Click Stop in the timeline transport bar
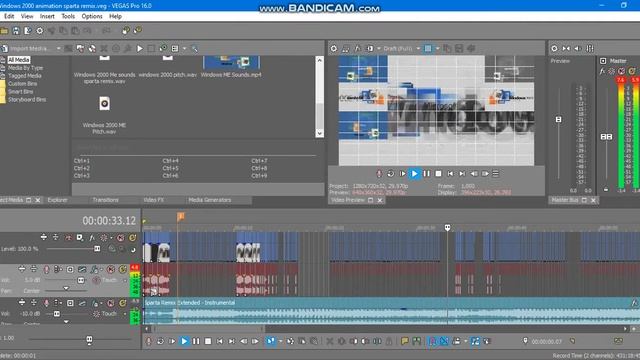The image size is (640, 360). (208, 341)
